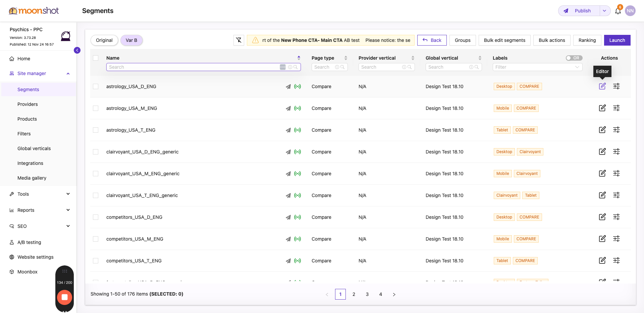Click publish plane icon for astrology_USA_D_ENG
The width and height of the screenshot is (644, 313).
coord(288,86)
